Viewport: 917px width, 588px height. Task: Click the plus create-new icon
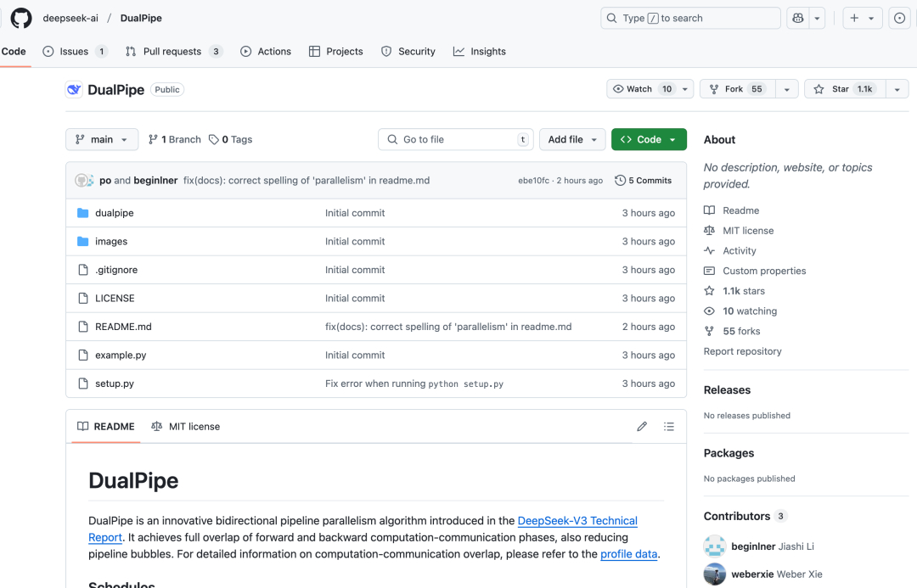854,18
